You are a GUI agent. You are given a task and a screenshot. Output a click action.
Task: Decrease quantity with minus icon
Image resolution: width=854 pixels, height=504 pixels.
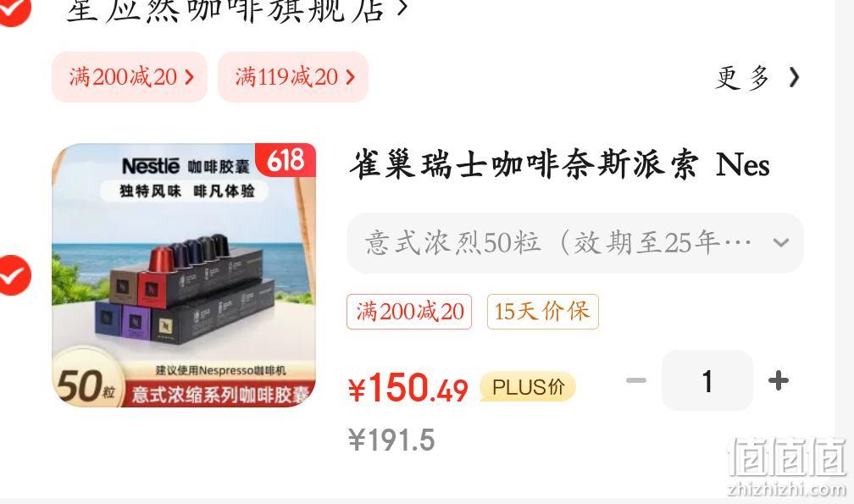pyautogui.click(x=636, y=380)
